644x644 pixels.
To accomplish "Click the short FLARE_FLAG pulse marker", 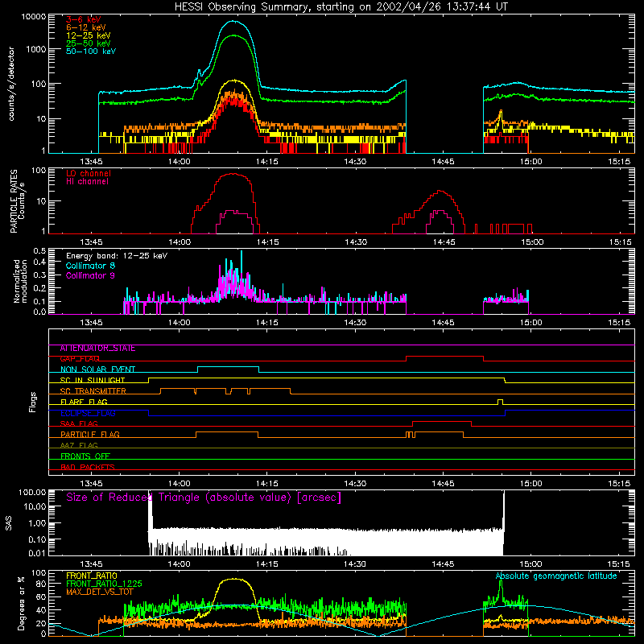I will tap(500, 401).
